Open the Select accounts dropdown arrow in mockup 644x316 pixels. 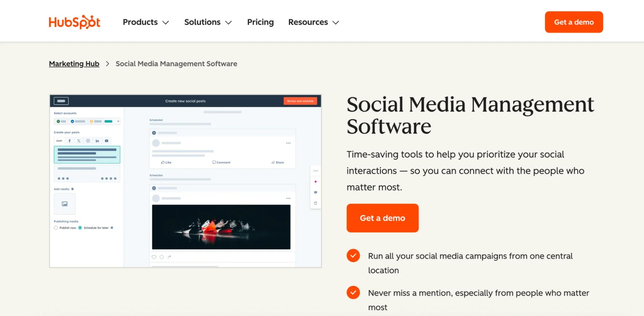(x=118, y=121)
